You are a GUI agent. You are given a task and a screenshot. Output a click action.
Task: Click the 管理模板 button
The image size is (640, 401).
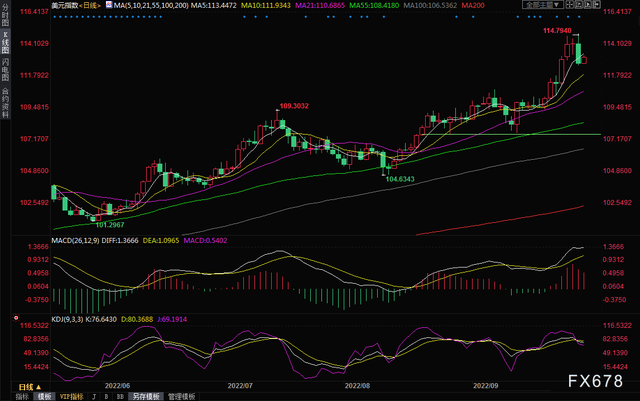[x=181, y=396]
